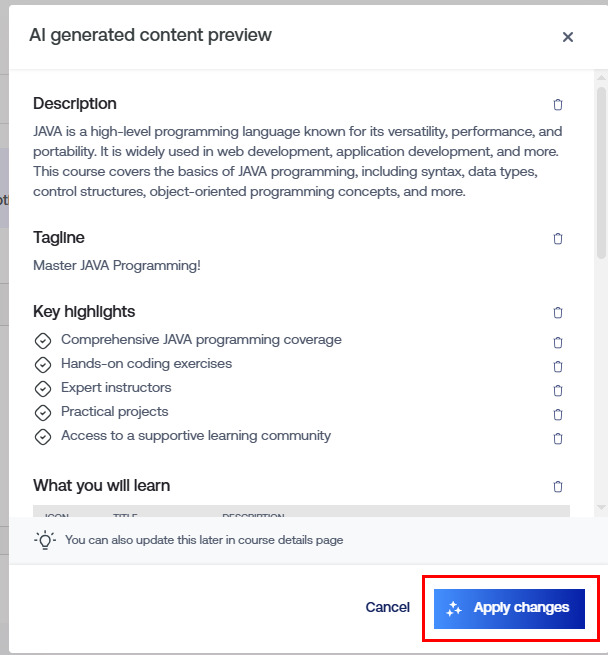Remove the Key highlights section via its trash icon
This screenshot has height=655, width=608.
(x=558, y=313)
